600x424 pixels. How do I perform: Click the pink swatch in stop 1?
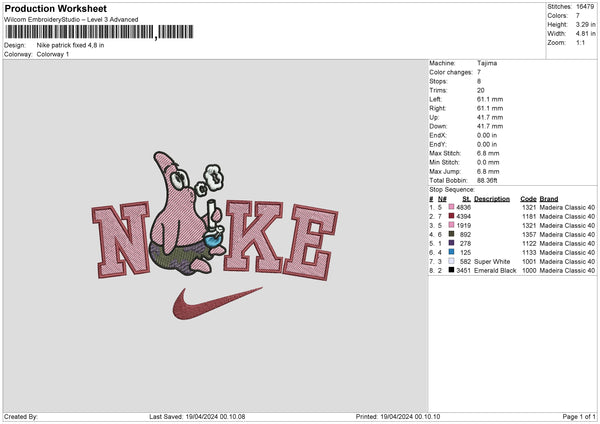click(x=451, y=207)
